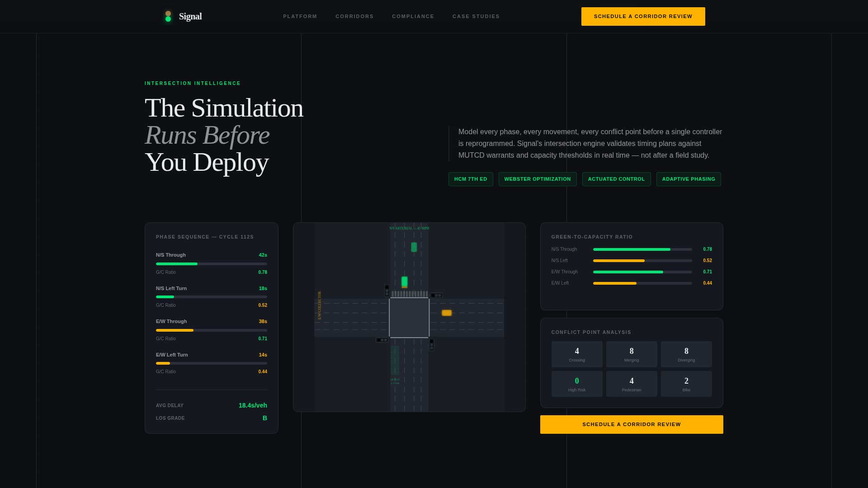Click the "INTERSECTION INTELLIGENCE" eyebrow text

coord(193,83)
